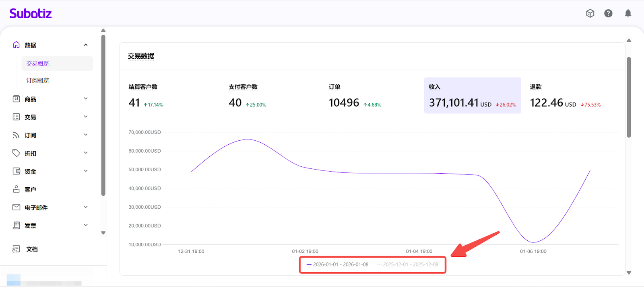Collapse the 数据 menu chevron
Image resolution: width=644 pixels, height=287 pixels.
(x=86, y=45)
